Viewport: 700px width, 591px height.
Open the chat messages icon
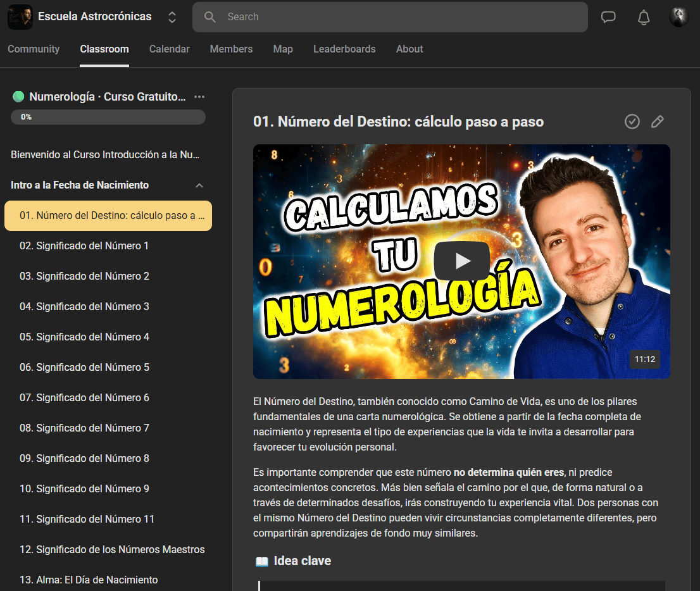tap(608, 17)
